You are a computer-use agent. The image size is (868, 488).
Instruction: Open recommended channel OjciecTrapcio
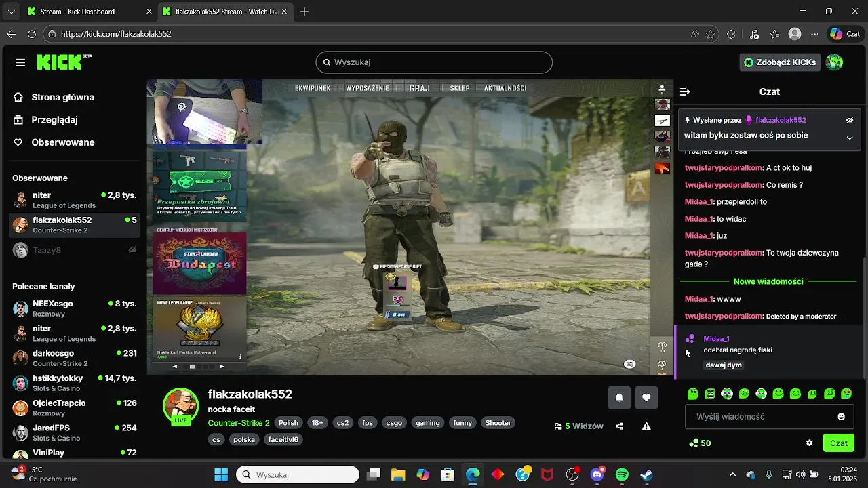[75, 408]
